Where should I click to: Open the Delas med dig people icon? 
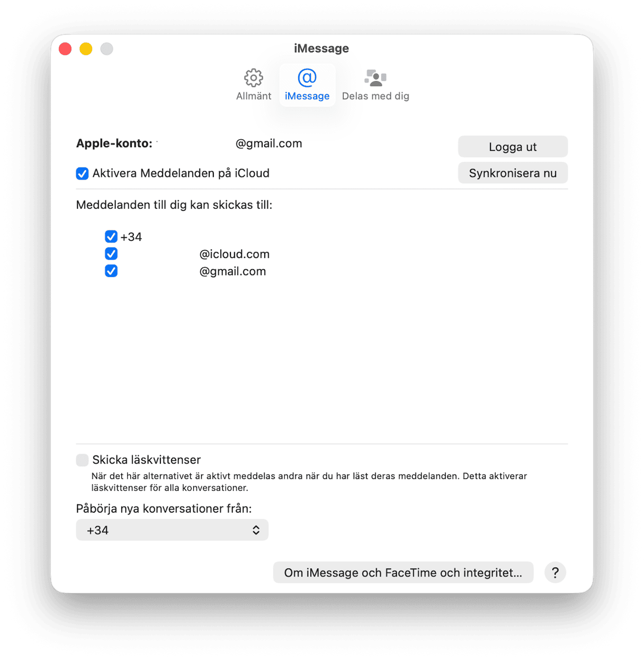[x=375, y=78]
